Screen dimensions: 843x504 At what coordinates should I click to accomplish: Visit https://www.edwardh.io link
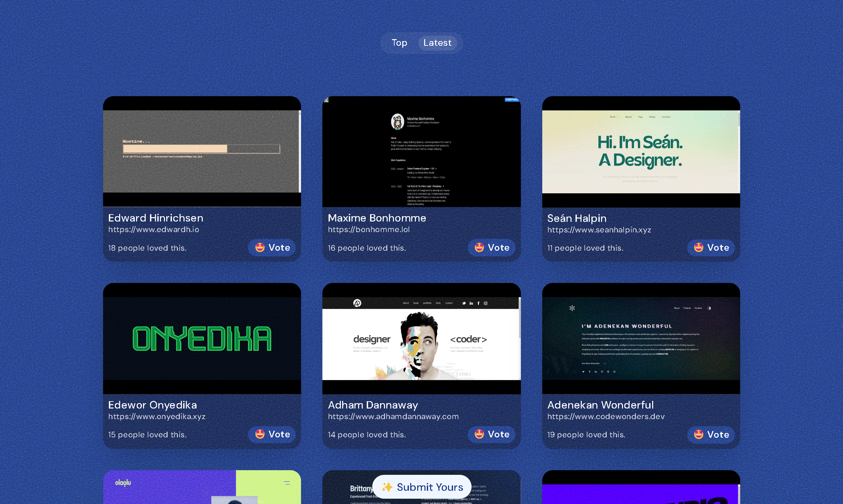(154, 229)
